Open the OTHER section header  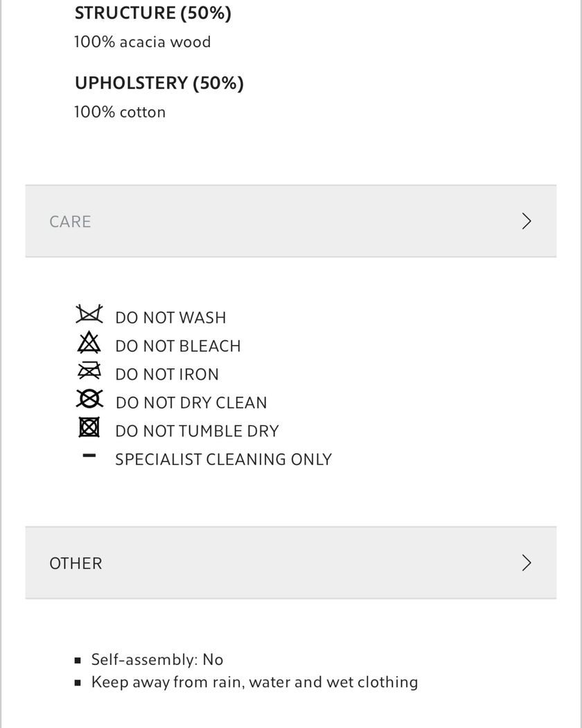[76, 563]
